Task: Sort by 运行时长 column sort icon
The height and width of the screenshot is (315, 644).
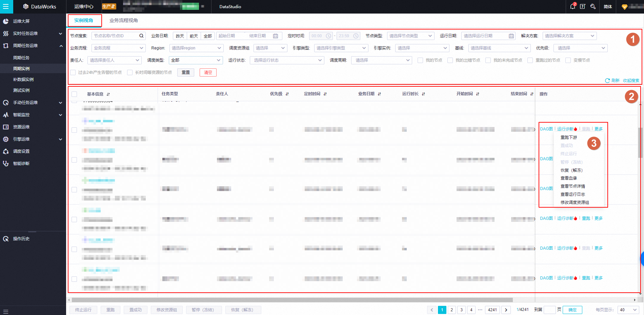Action: tap(423, 94)
